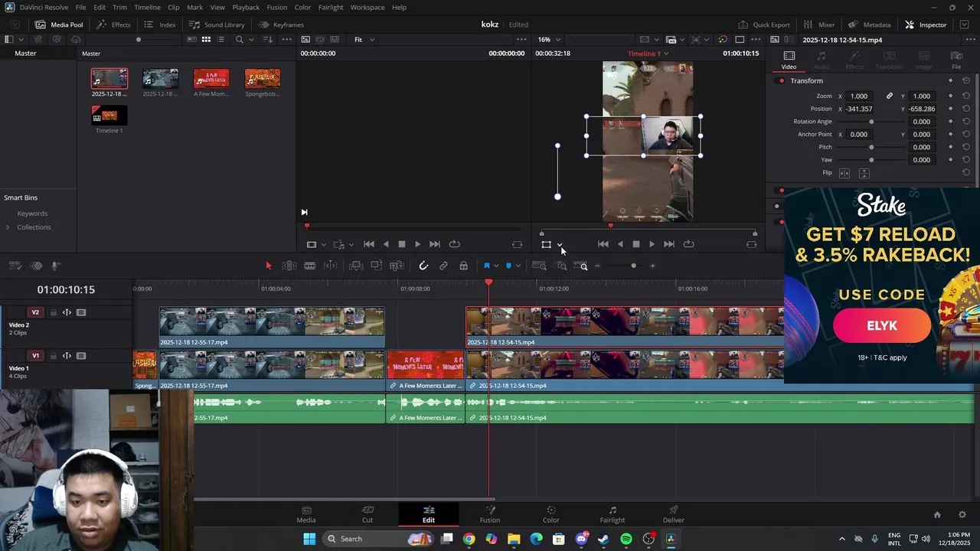Toggle the Transform section enable switch
The height and width of the screenshot is (551, 980).
tap(782, 81)
